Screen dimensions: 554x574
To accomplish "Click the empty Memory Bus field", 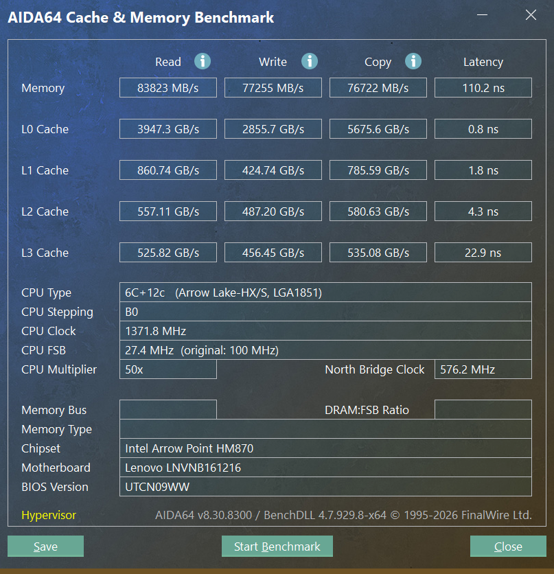I will coord(168,410).
